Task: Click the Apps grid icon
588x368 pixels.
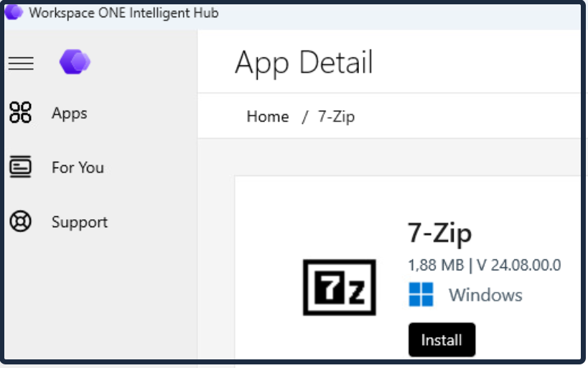Action: (20, 112)
